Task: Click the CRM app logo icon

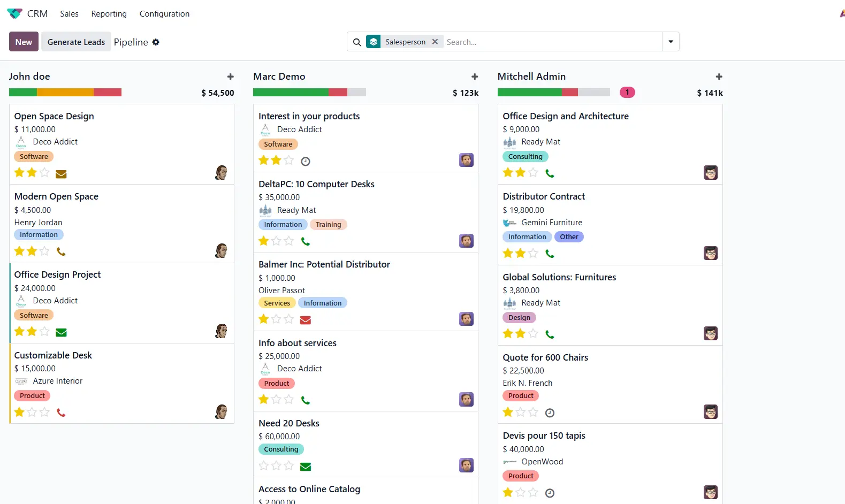Action: click(14, 13)
